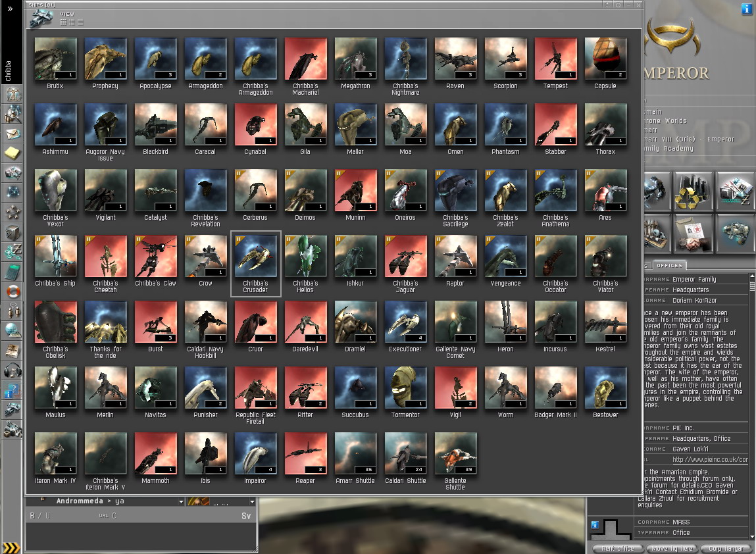Open the yellow Notepad icon

tap(13, 153)
